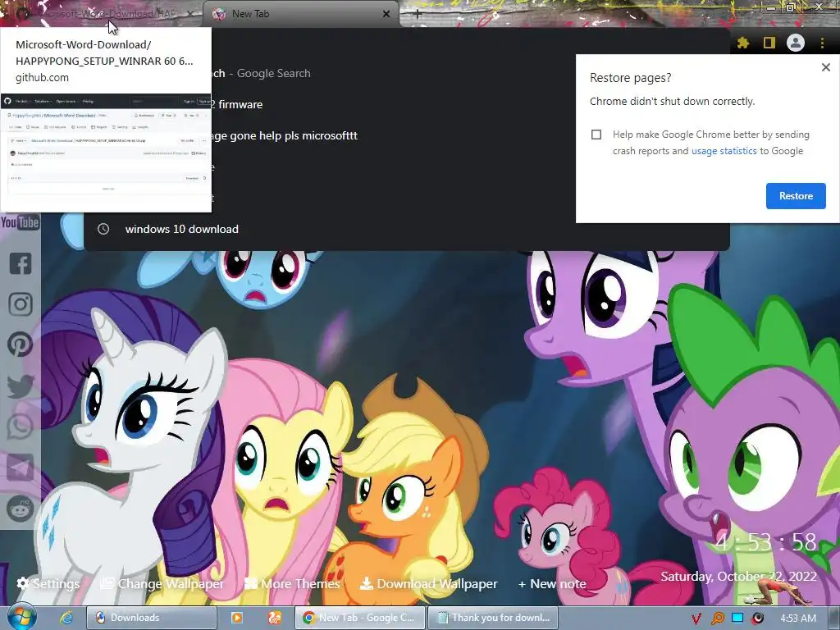The height and width of the screenshot is (630, 840).
Task: Open the 'Thank you for downl...' Notepad window
Action: point(493,618)
